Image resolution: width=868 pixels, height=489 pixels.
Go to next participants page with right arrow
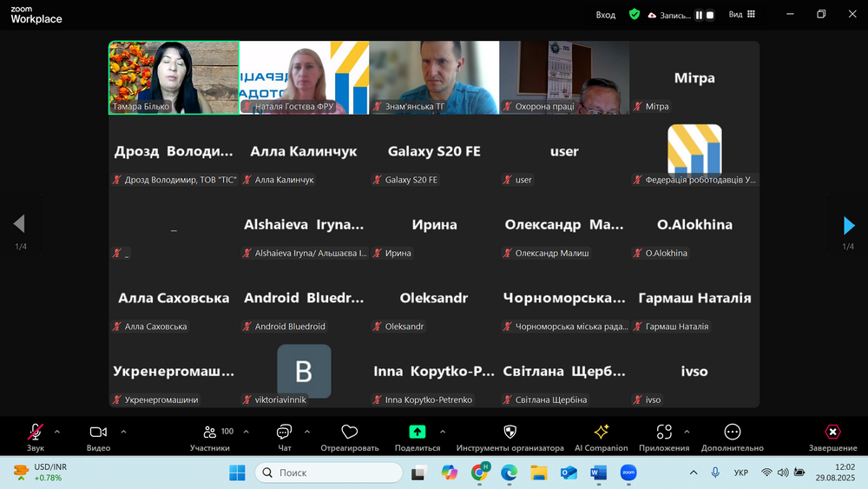coord(849,226)
